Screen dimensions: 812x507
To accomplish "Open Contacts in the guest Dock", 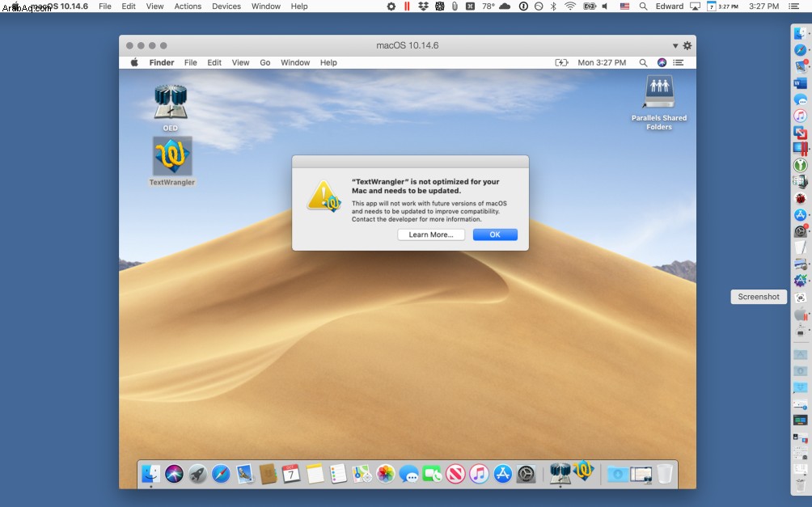I will (268, 473).
